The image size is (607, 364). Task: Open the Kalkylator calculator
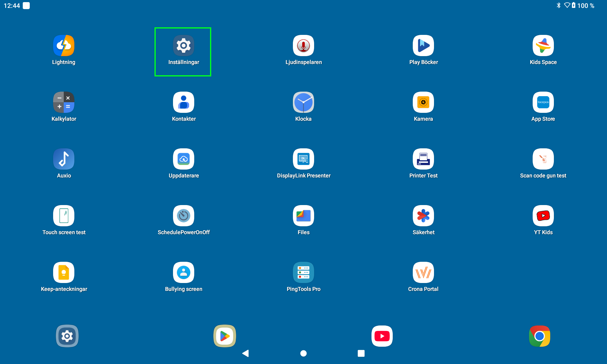64,102
